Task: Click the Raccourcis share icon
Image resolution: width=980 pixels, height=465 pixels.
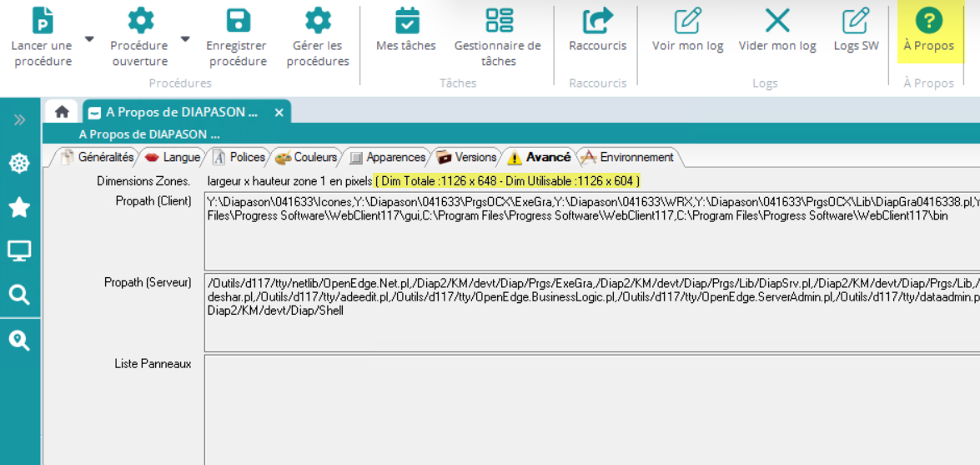Action: coord(597,21)
